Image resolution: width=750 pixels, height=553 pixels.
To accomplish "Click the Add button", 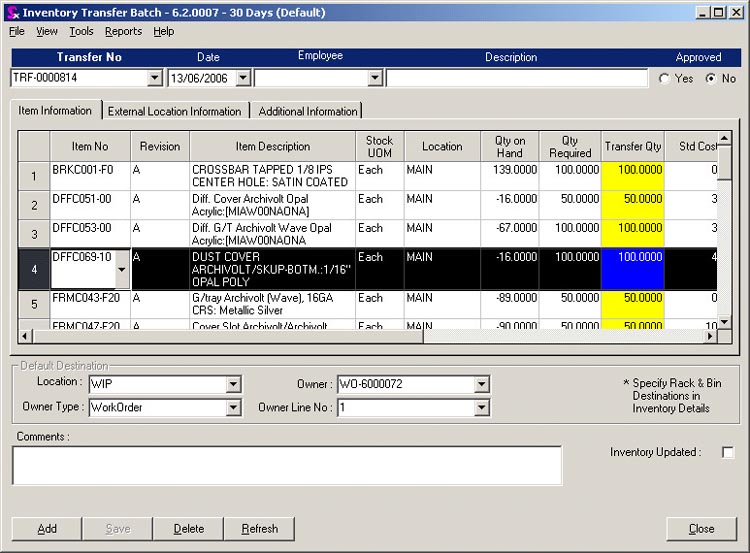I will click(x=47, y=528).
